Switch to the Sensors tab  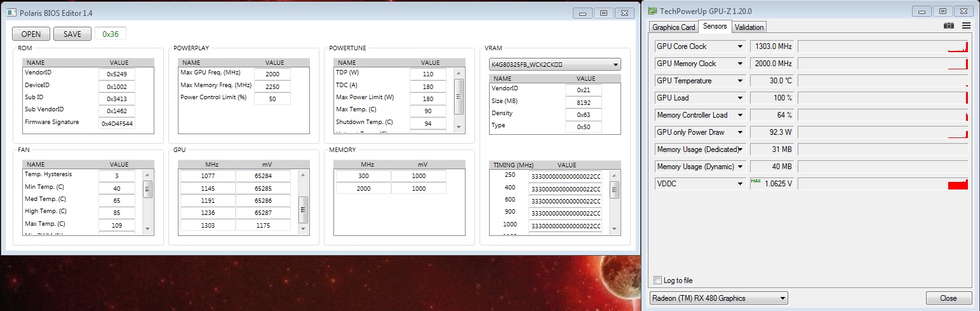[715, 26]
